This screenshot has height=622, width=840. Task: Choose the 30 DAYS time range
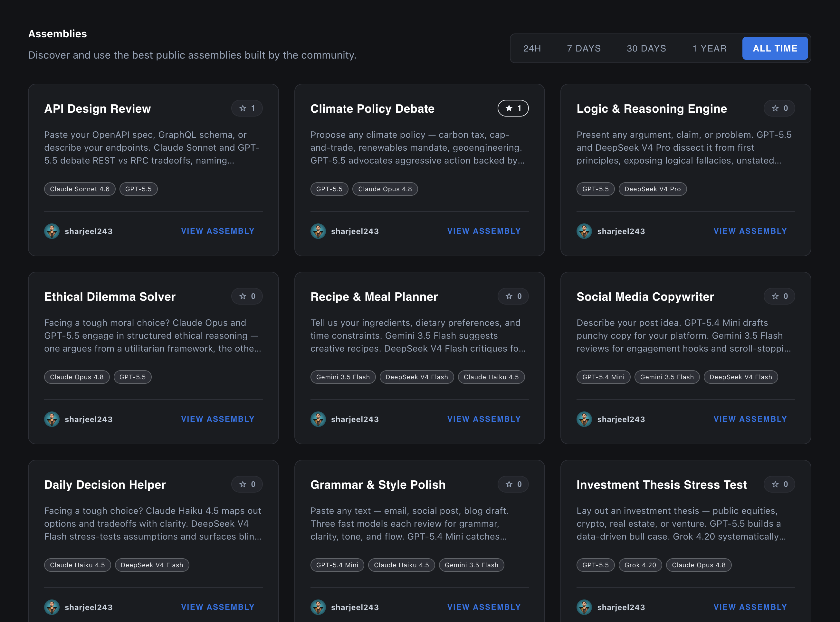pos(646,49)
